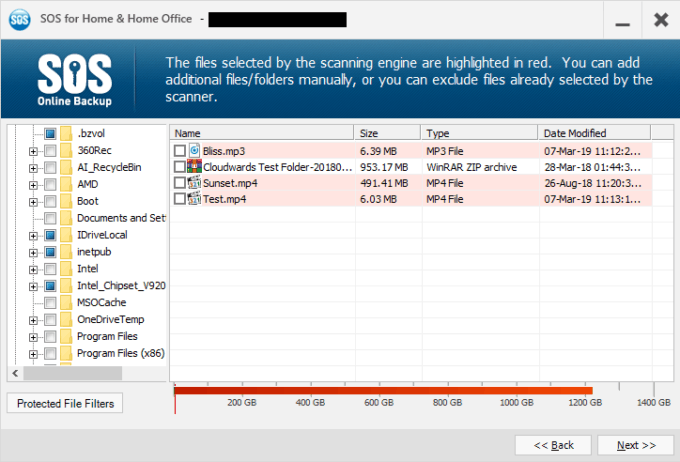Click the Bliss.mp3 file icon
680x462 pixels.
point(194,151)
